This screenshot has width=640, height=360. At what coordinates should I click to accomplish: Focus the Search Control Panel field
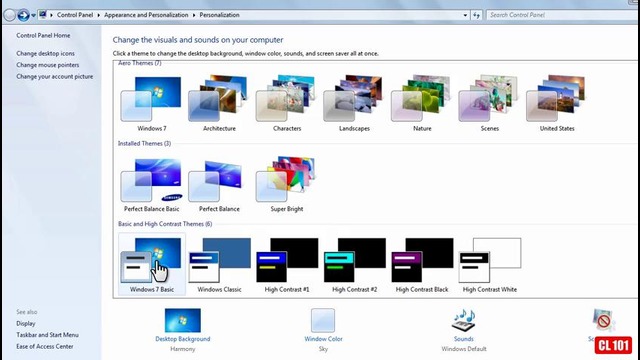tap(562, 15)
